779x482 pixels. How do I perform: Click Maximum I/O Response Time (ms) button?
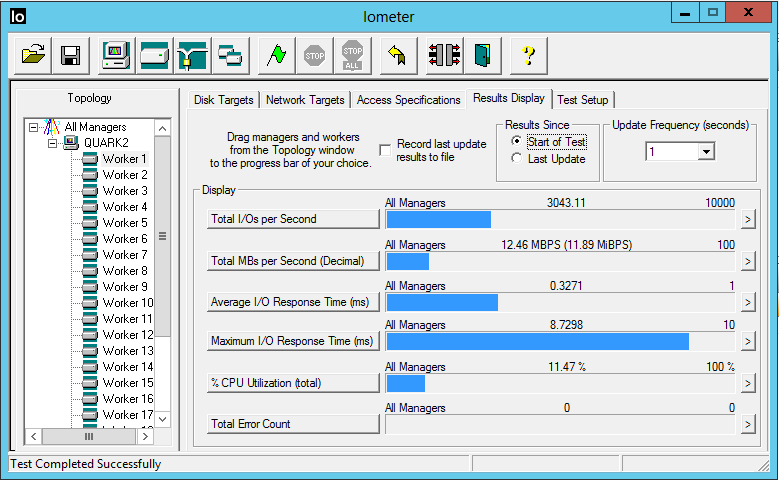[x=293, y=341]
